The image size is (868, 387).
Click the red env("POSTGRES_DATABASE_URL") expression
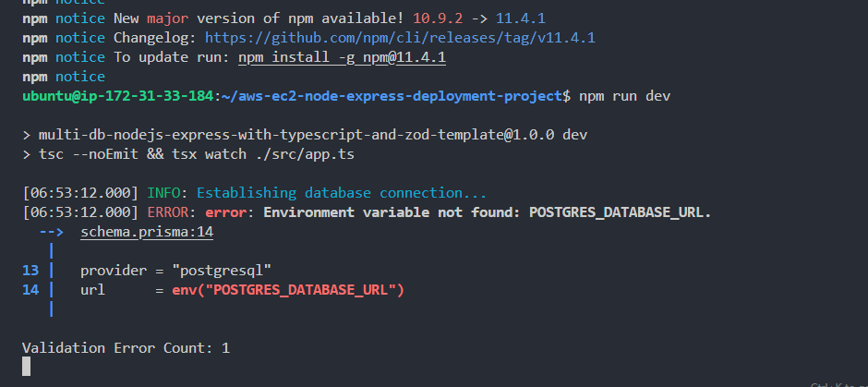288,290
